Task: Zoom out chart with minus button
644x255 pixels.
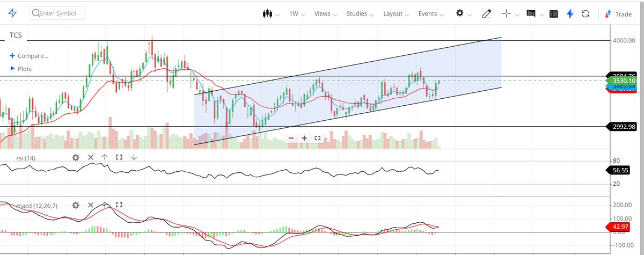Action: point(291,138)
